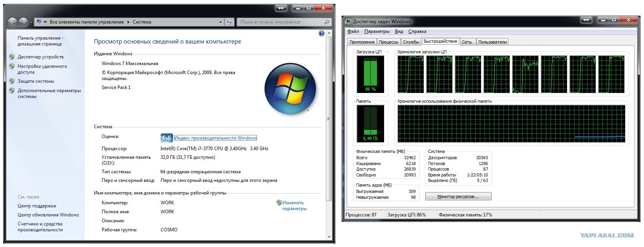Click the last CPU core history graph
This screenshot has width=644, height=247.
(611, 74)
